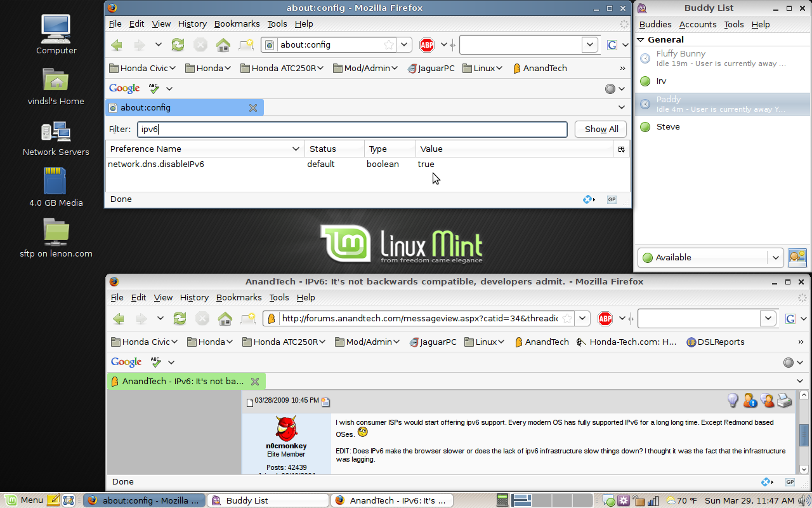Click the print icon in the forum post
Viewport: 812px width, 508px height.
coord(785,401)
